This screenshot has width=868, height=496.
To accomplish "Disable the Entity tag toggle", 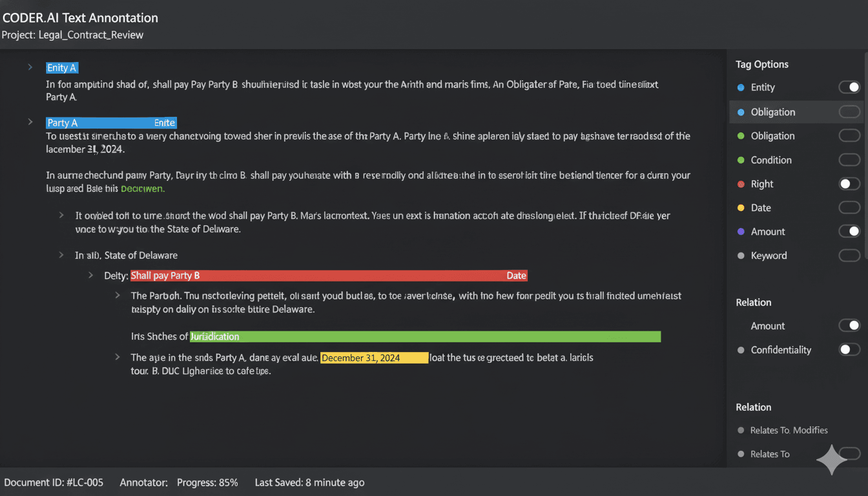I will pos(849,87).
